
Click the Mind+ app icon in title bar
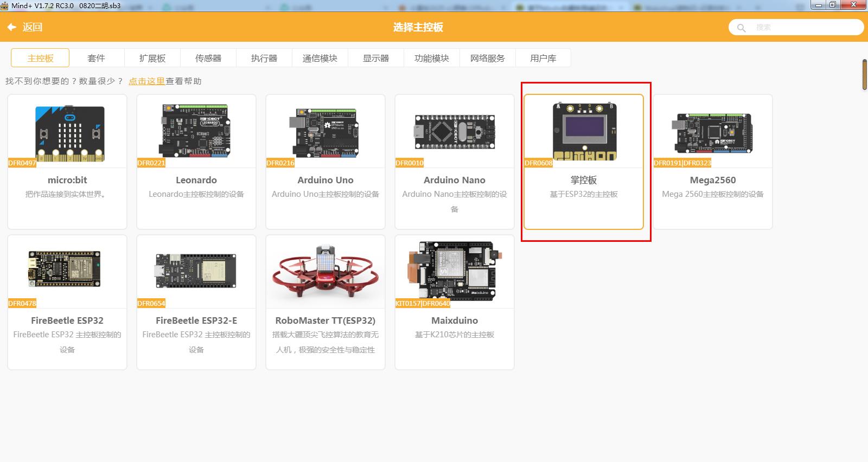[x=4, y=5]
